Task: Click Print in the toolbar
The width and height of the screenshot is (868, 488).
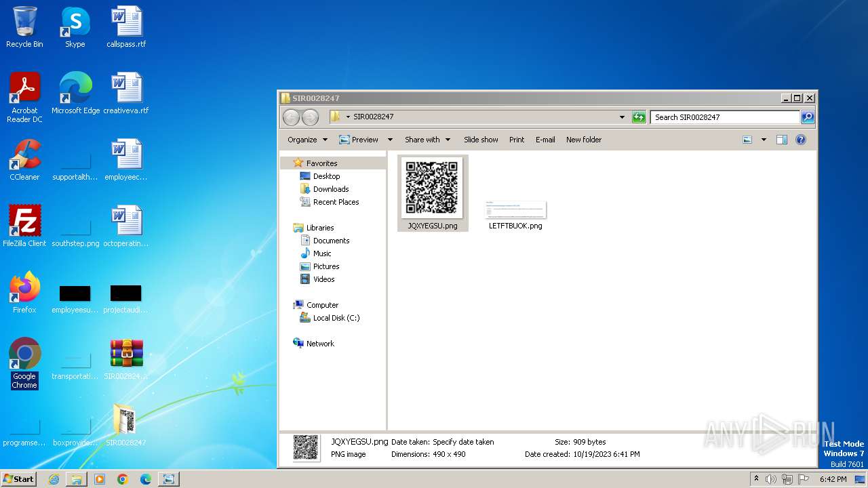Action: tap(517, 140)
